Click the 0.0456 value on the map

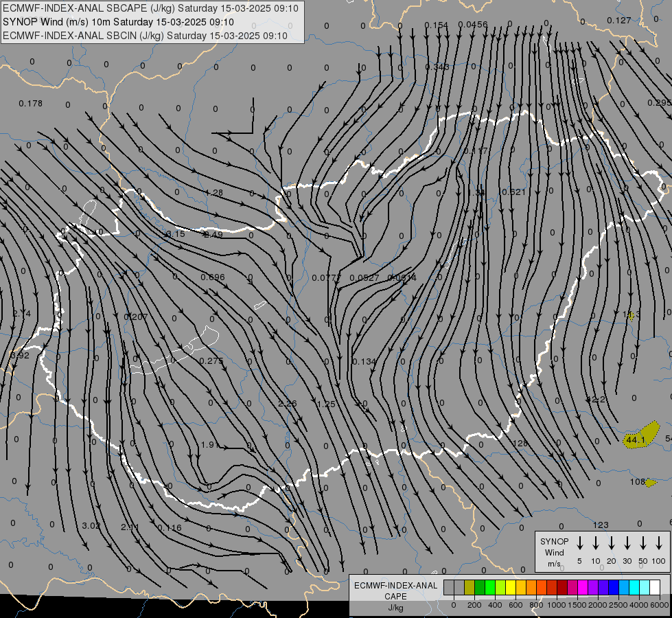[x=473, y=25]
